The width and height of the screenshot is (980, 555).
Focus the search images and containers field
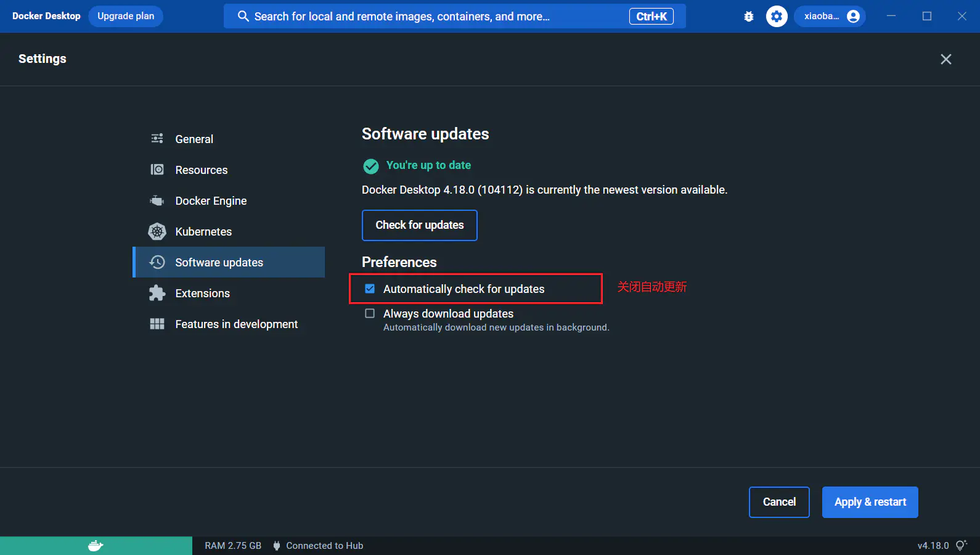(x=455, y=17)
